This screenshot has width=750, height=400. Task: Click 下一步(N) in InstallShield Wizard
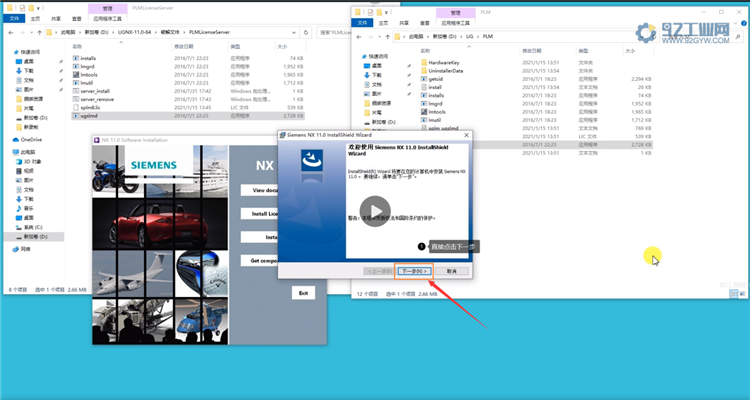[414, 271]
